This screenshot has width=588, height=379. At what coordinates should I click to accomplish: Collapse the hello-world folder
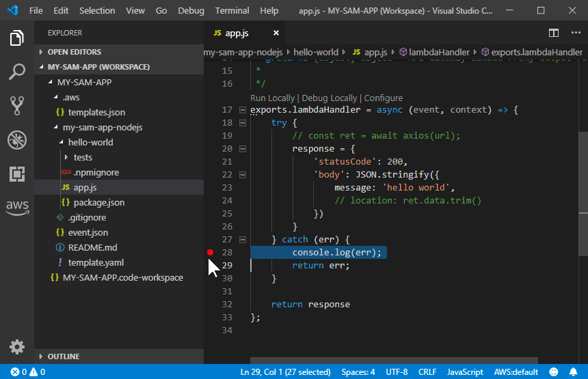point(119,142)
